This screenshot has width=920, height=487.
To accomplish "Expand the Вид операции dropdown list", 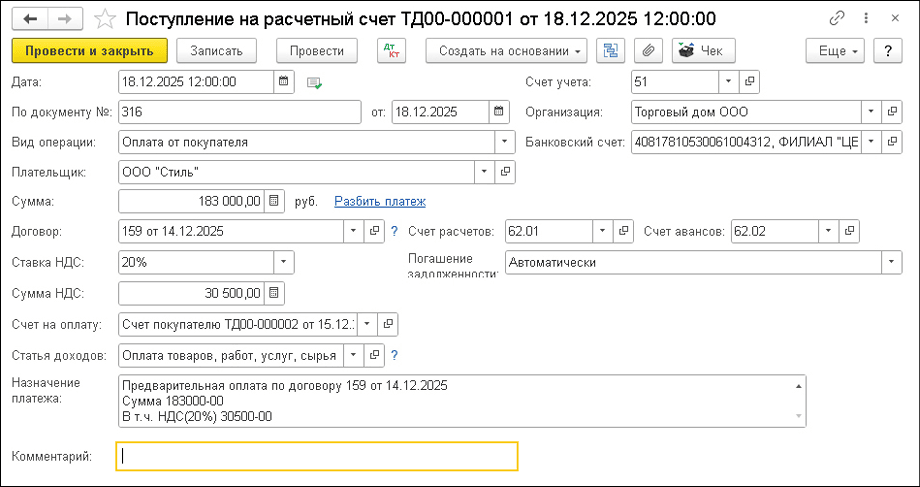I will coord(504,142).
